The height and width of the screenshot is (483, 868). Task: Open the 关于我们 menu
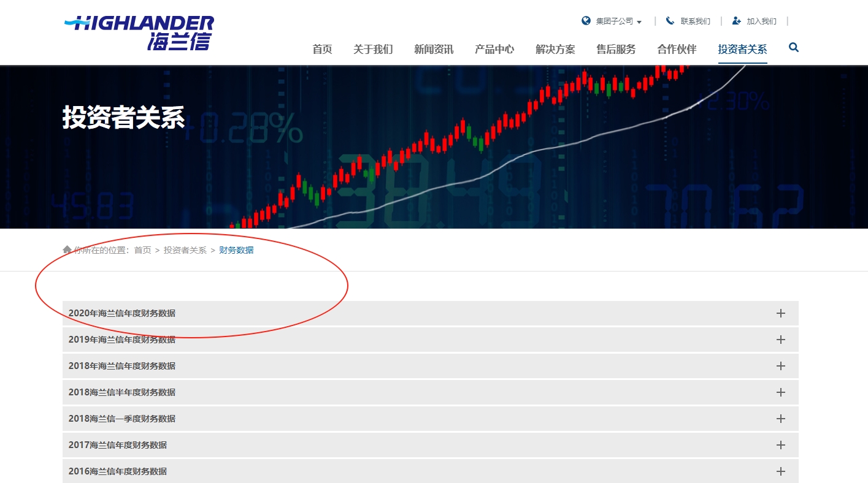(373, 50)
